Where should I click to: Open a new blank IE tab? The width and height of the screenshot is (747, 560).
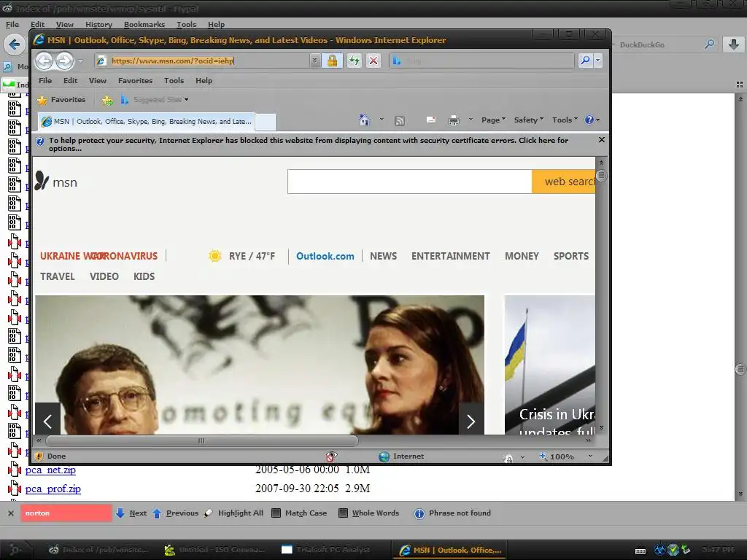266,122
